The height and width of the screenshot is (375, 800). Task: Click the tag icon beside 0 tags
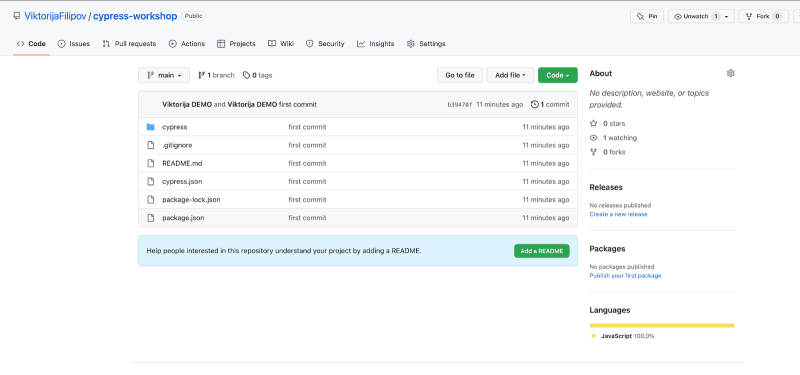[246, 76]
